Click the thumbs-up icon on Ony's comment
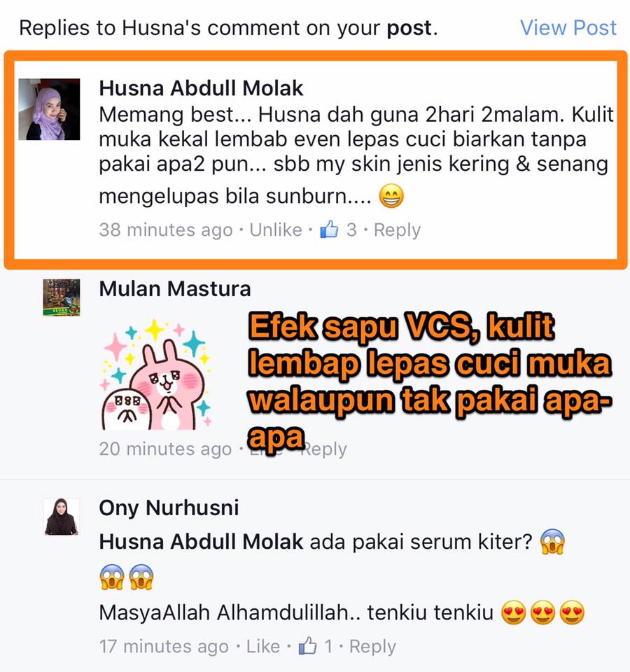 [x=308, y=645]
